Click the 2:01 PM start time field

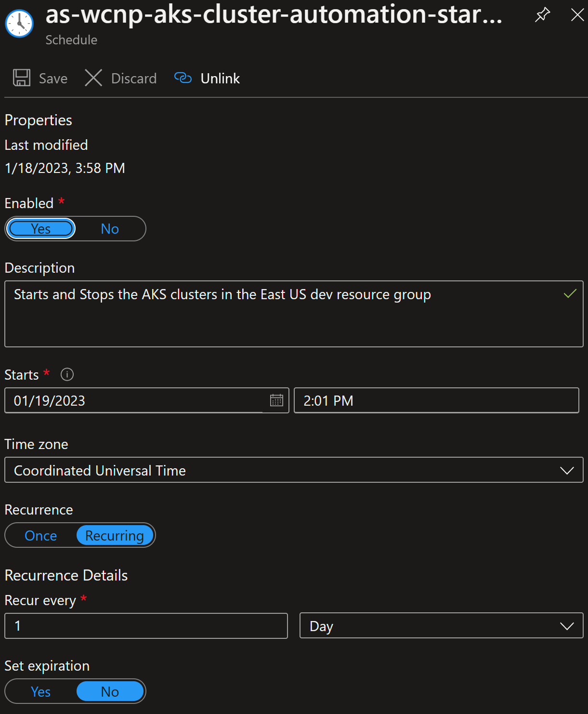coord(436,400)
